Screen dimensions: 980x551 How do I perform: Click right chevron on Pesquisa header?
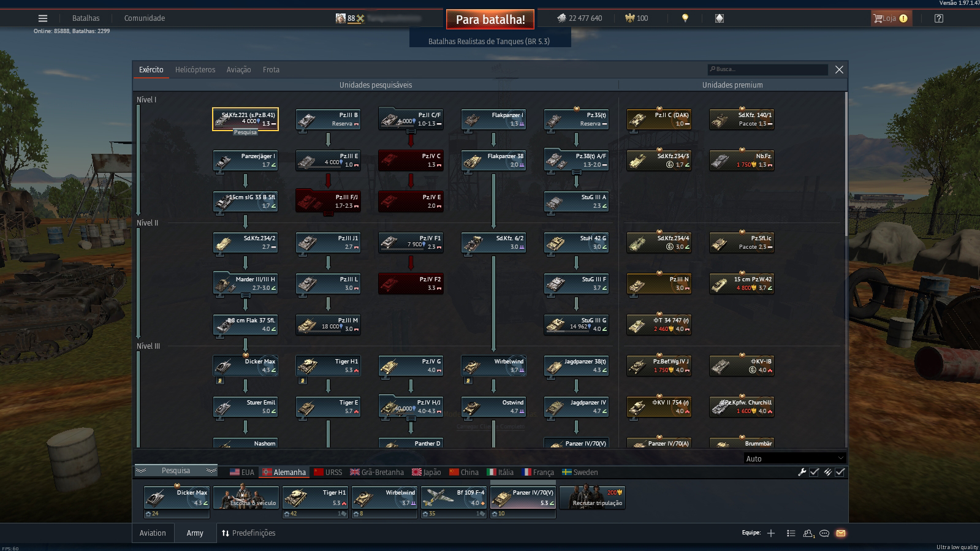point(211,471)
